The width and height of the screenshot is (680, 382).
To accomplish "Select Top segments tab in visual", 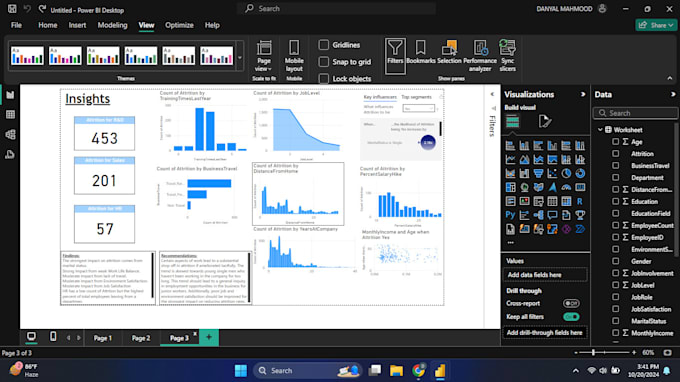I will (x=416, y=97).
